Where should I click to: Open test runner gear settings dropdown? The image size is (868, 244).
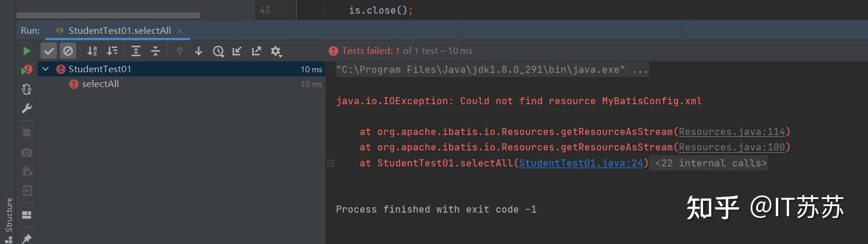point(276,51)
